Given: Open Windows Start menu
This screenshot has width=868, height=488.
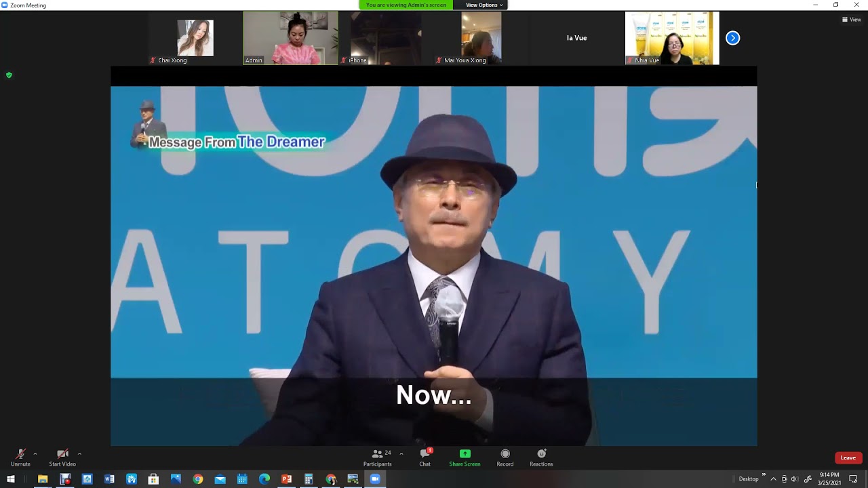Looking at the screenshot, I should [11, 479].
